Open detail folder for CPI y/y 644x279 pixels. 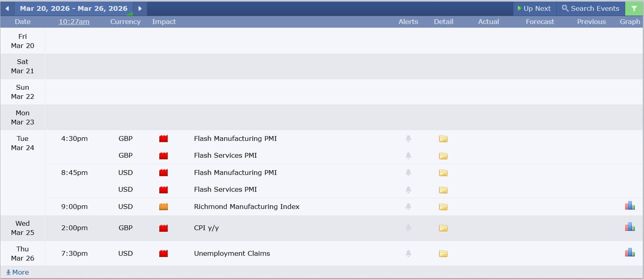point(443,228)
